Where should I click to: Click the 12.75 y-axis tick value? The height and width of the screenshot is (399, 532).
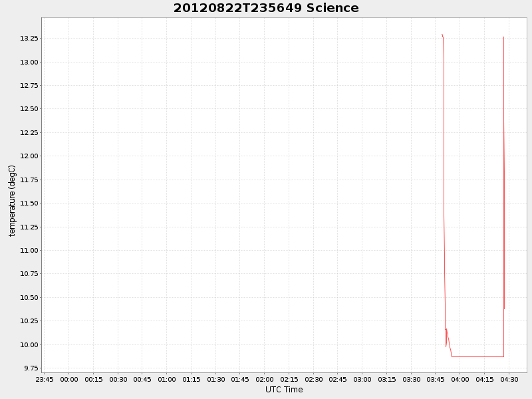[29, 86]
